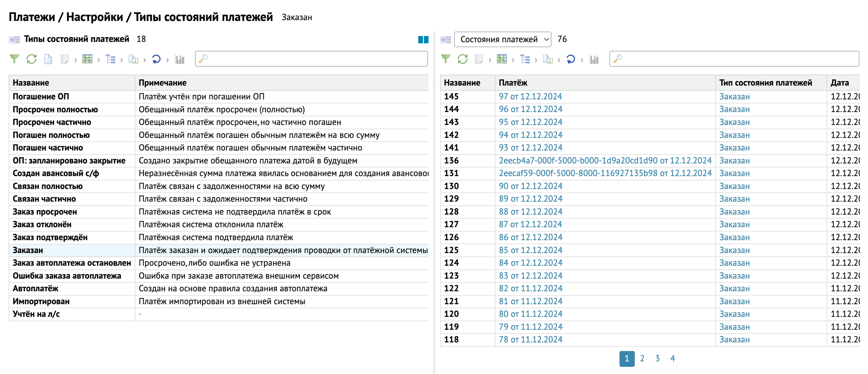Expand chevron after tree icon, Состояния платежей toolbar
This screenshot has height=374, width=868.
[x=536, y=60]
